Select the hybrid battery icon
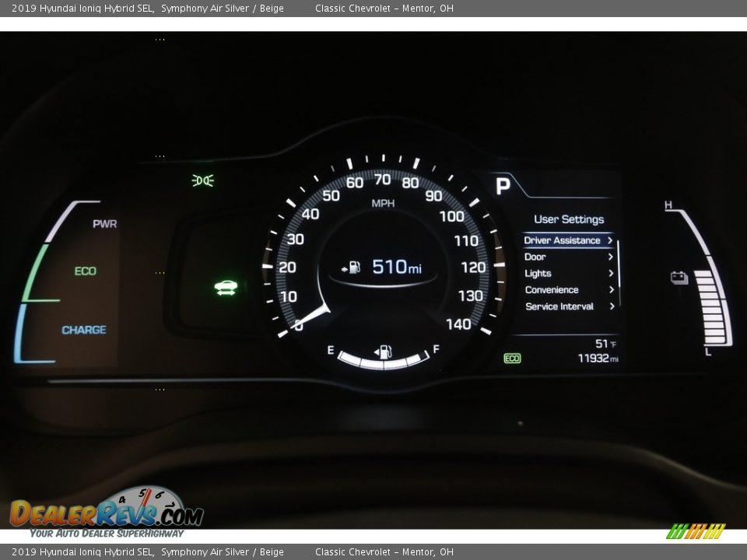 679,277
